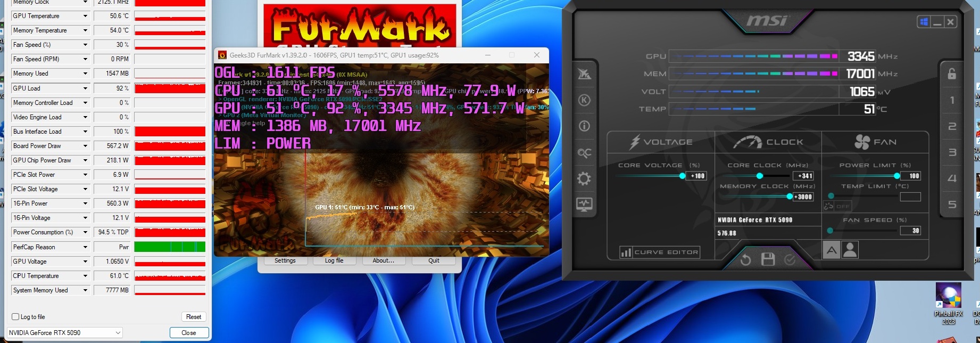Click the Close button in GPU-Z window

pos(189,332)
